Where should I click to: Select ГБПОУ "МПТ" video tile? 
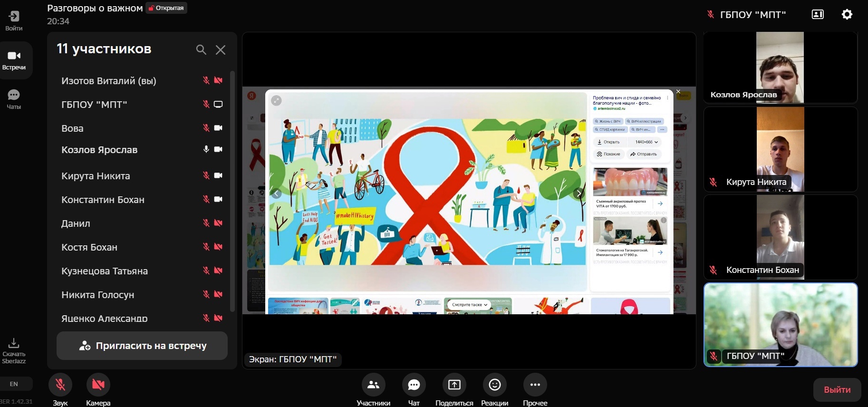click(x=781, y=325)
